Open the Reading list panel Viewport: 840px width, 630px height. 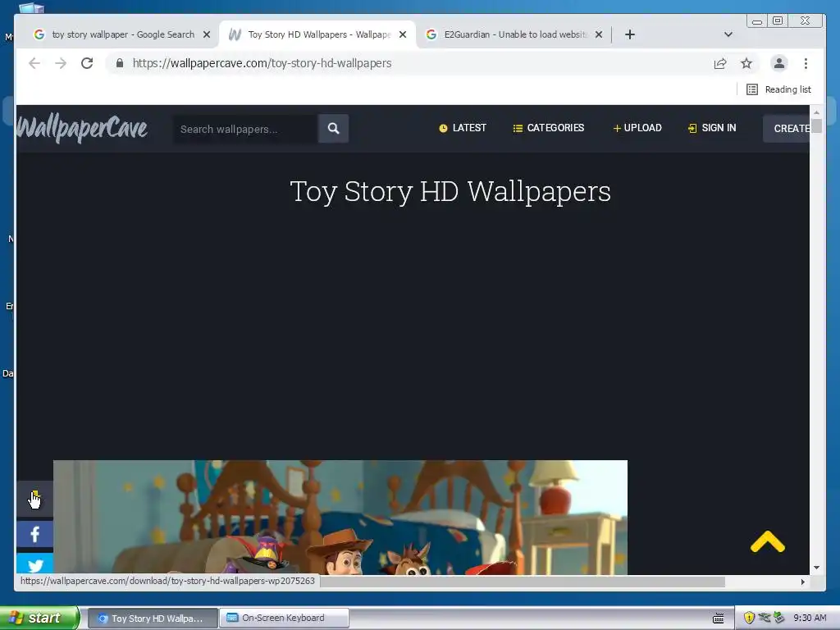coord(779,89)
